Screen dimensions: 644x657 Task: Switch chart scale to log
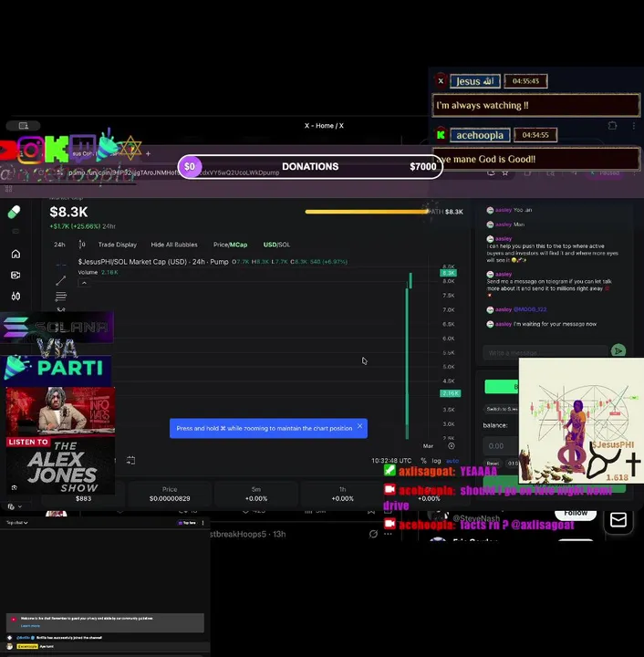(436, 461)
